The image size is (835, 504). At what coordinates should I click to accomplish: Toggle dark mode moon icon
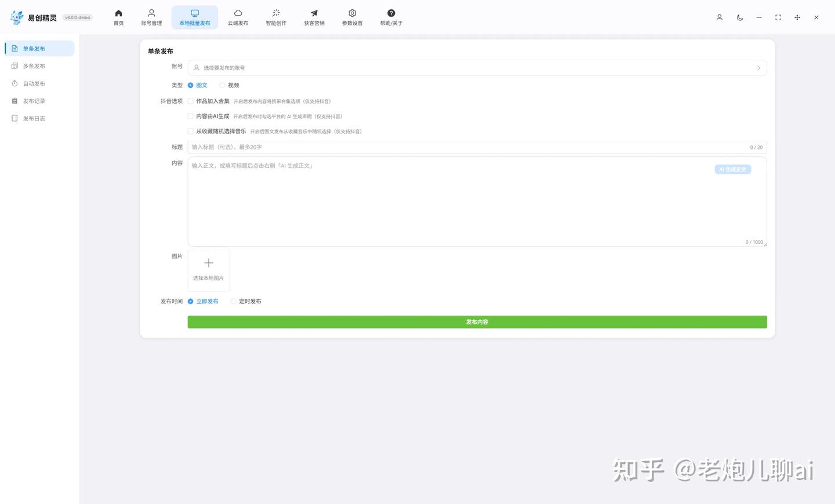coord(740,17)
